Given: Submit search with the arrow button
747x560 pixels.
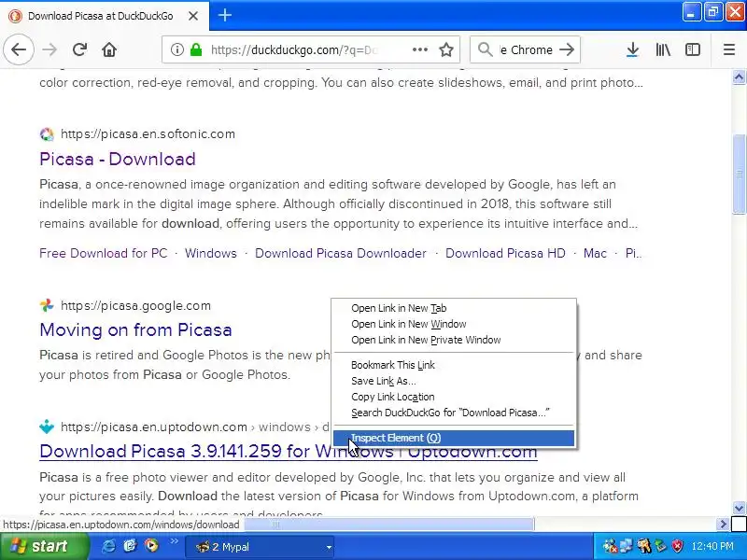Looking at the screenshot, I should pos(567,49).
